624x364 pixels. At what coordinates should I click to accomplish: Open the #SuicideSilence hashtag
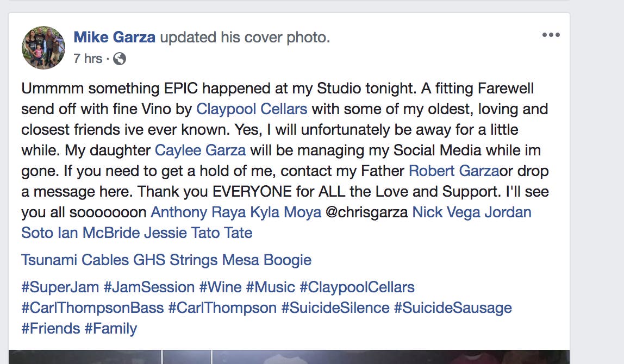click(335, 307)
